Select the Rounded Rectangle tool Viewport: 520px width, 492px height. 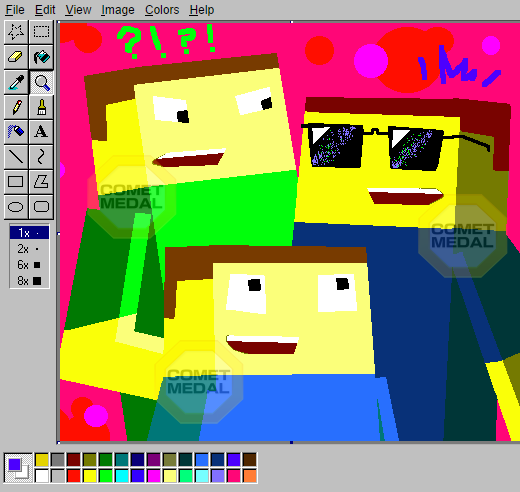click(41, 207)
